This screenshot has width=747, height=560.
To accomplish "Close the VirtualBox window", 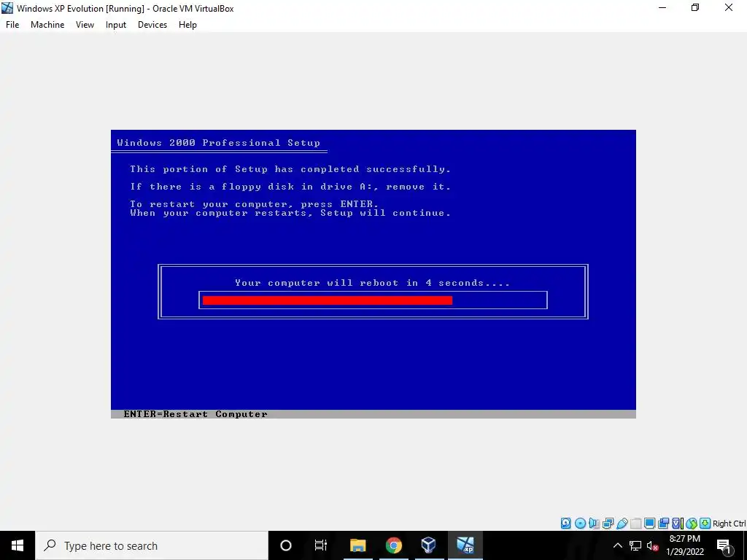I will coord(729,8).
